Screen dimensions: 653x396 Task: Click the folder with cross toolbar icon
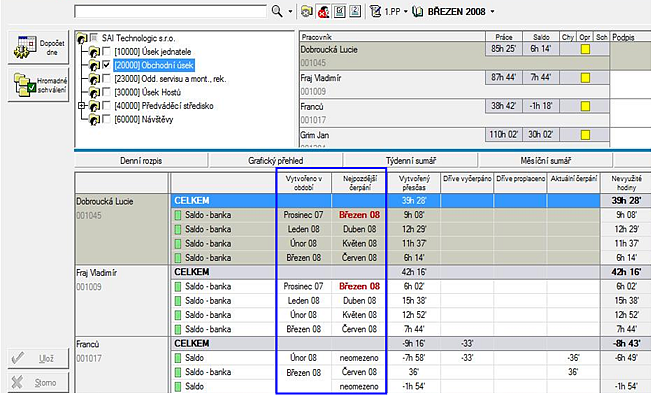click(x=307, y=11)
